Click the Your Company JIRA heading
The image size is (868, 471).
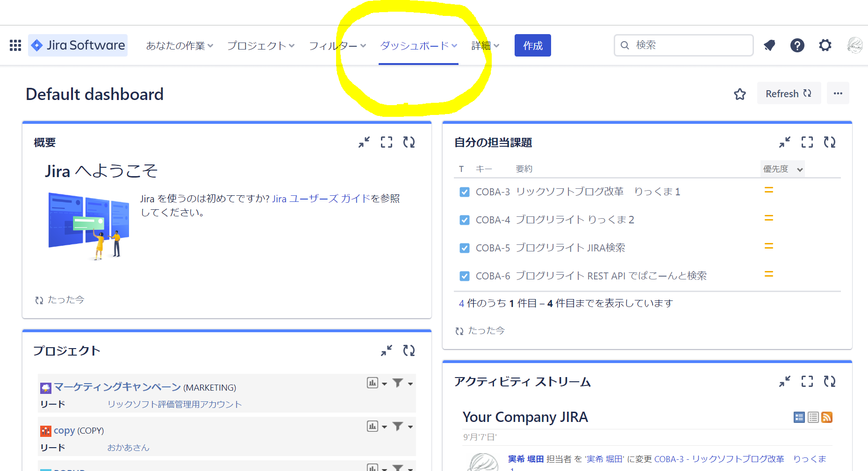[525, 417]
